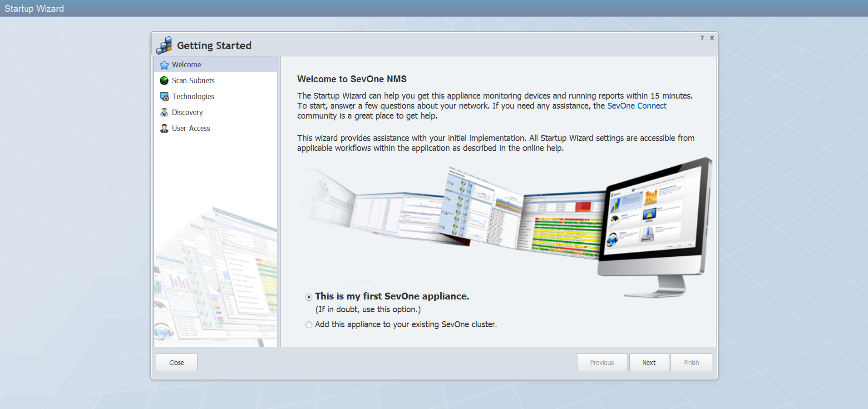Click the '(If in doubt, use this option.)' note
Screen dimensions: 868x409
[368, 309]
